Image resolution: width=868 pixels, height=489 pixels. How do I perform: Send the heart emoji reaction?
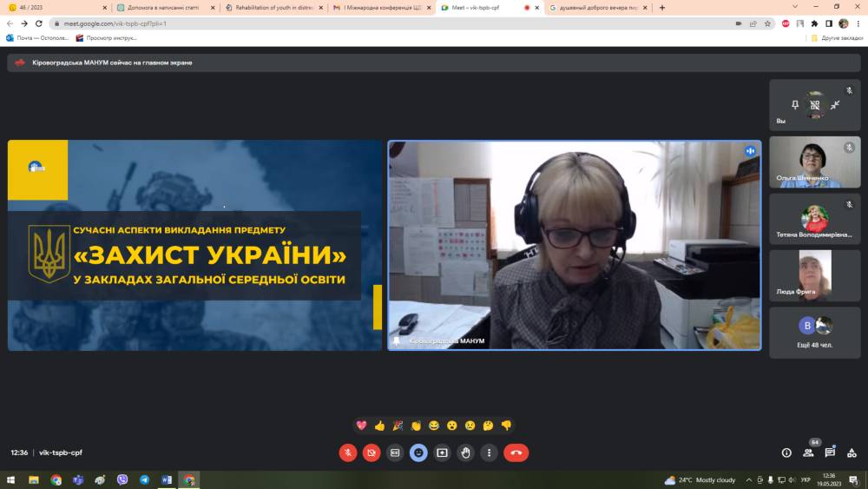coord(361,426)
